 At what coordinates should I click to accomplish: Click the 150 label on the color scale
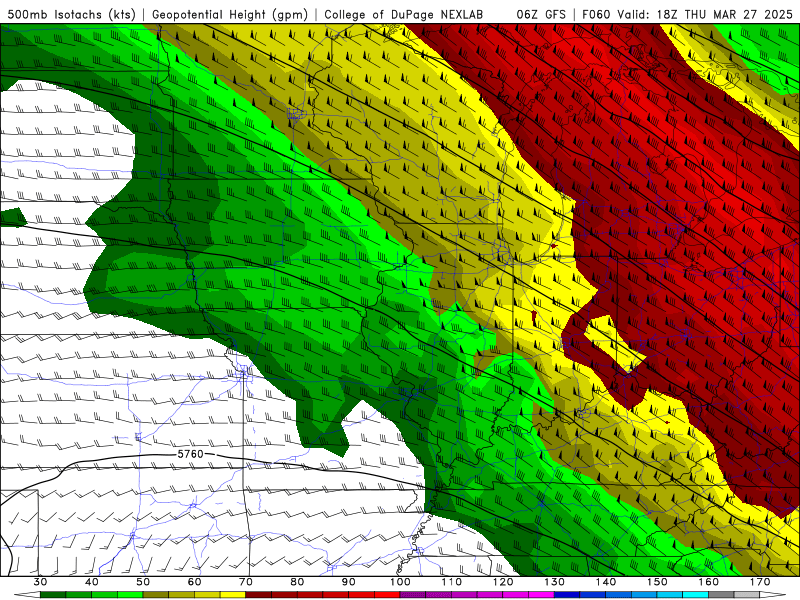tap(657, 582)
